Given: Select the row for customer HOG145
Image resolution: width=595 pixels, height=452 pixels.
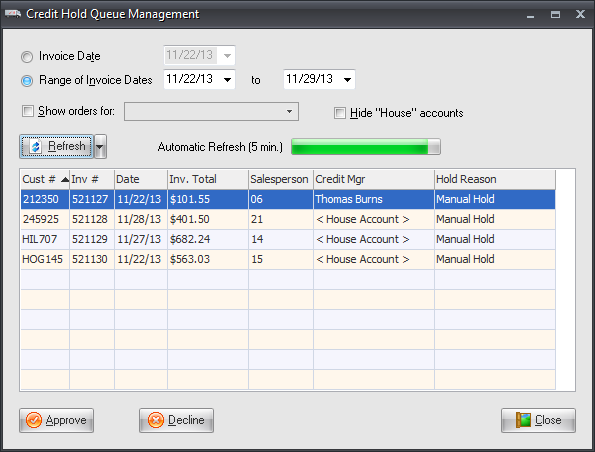Looking at the screenshot, I should pyautogui.click(x=288, y=259).
